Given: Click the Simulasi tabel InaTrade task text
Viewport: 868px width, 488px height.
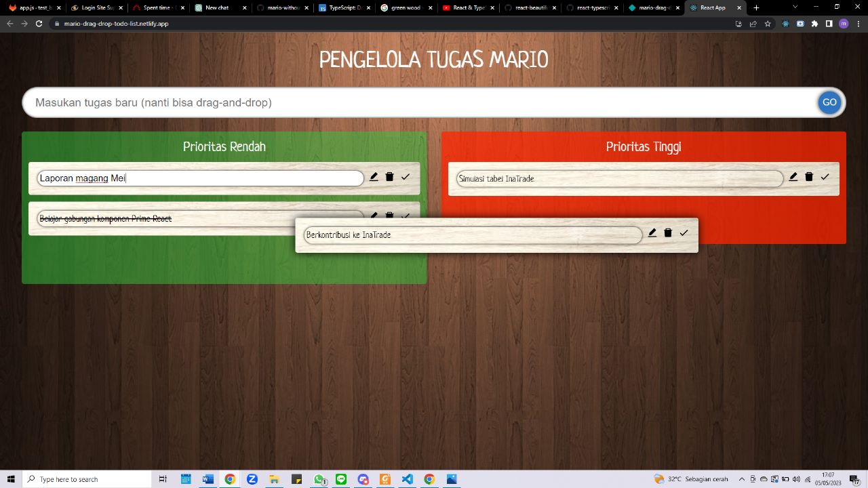Looking at the screenshot, I should pos(496,179).
